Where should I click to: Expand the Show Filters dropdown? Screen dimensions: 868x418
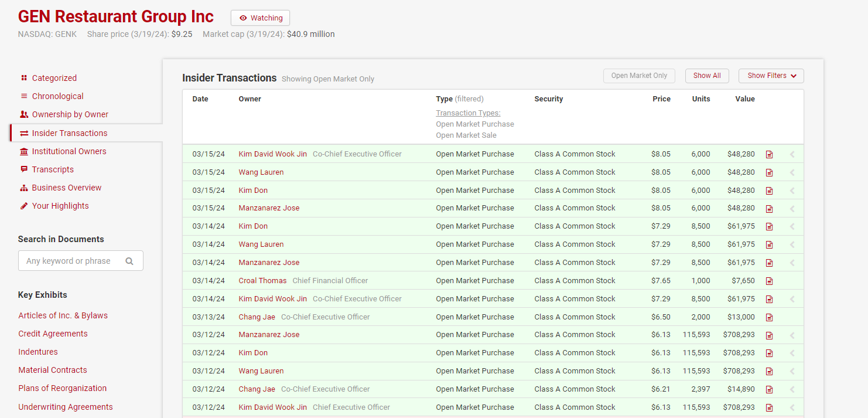[x=771, y=76]
